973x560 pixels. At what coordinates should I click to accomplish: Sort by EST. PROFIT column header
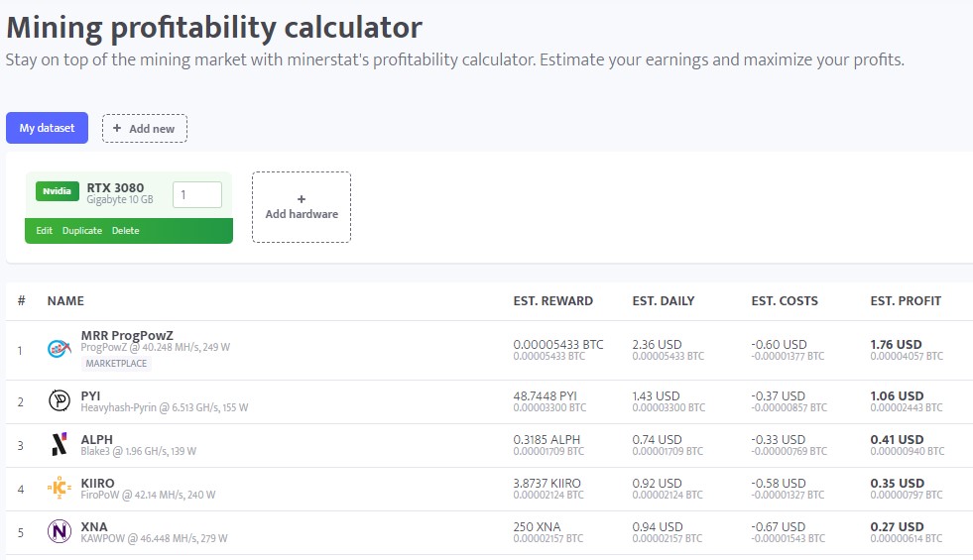(x=906, y=300)
